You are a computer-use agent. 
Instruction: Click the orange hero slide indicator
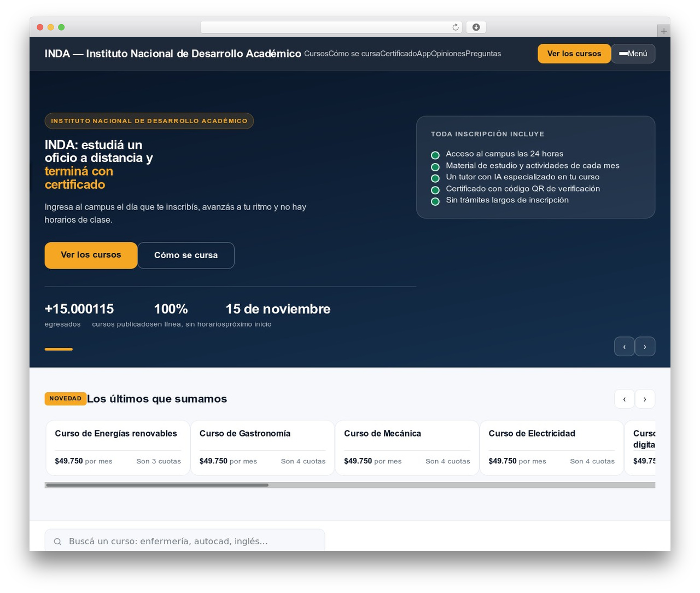point(59,349)
